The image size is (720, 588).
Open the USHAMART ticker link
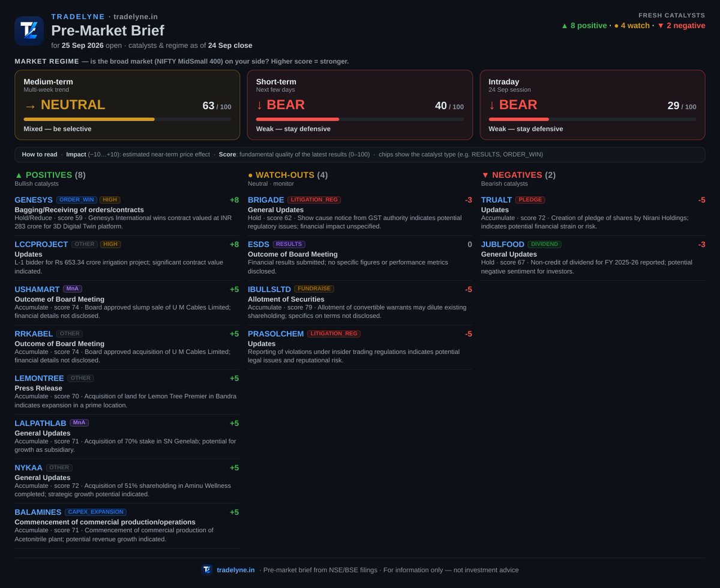click(37, 289)
